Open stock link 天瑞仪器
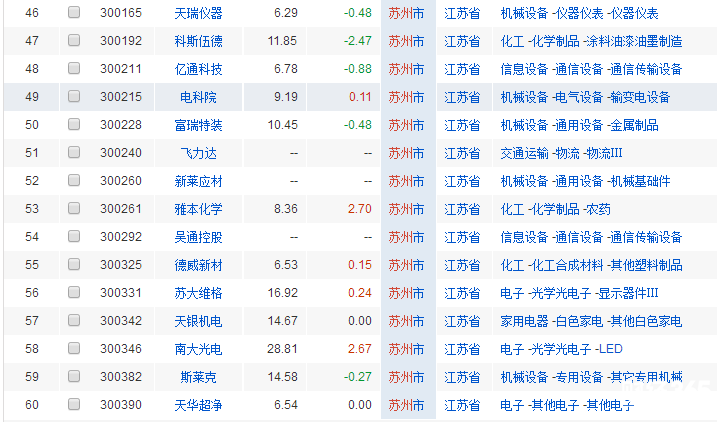 198,13
